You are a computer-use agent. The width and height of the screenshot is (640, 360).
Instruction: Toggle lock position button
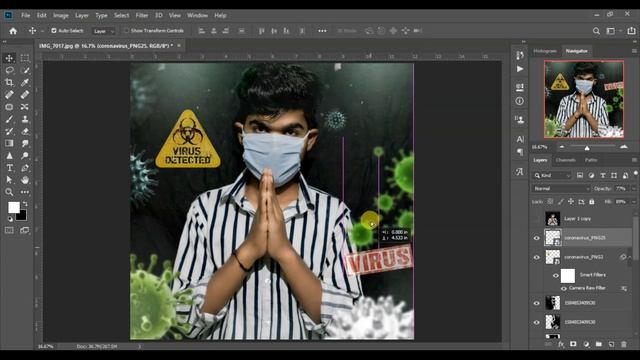coord(571,202)
